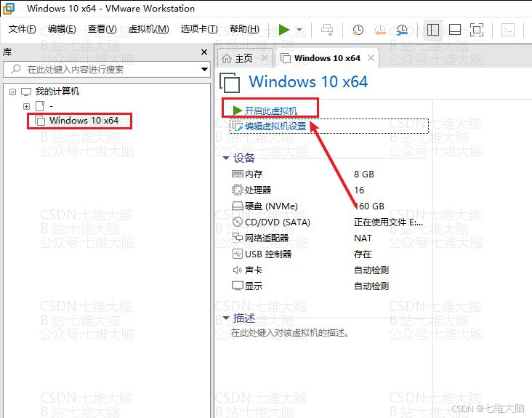
Task: Click the VMware Workstation title bar logo
Action: 9,9
